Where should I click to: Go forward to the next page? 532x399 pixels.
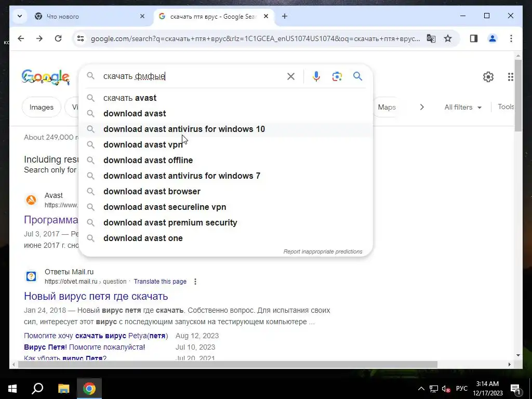point(39,38)
